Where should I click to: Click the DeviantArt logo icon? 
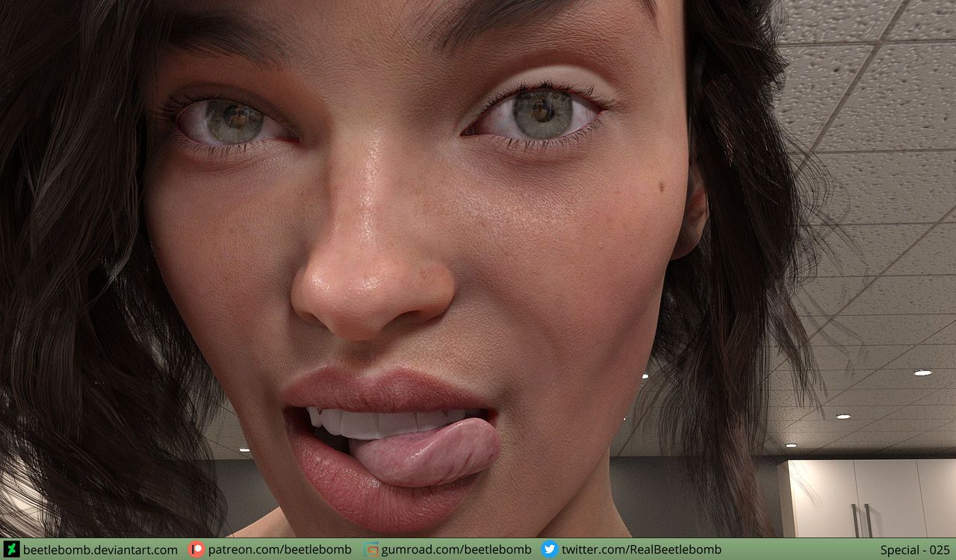[10, 550]
